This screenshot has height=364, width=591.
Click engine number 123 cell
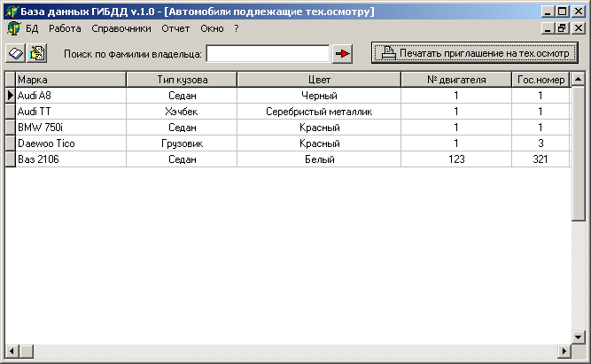[456, 159]
